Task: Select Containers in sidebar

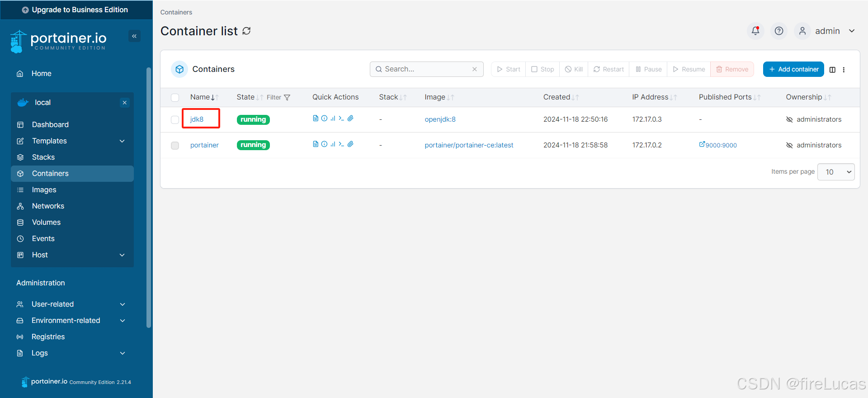Action: [72, 174]
